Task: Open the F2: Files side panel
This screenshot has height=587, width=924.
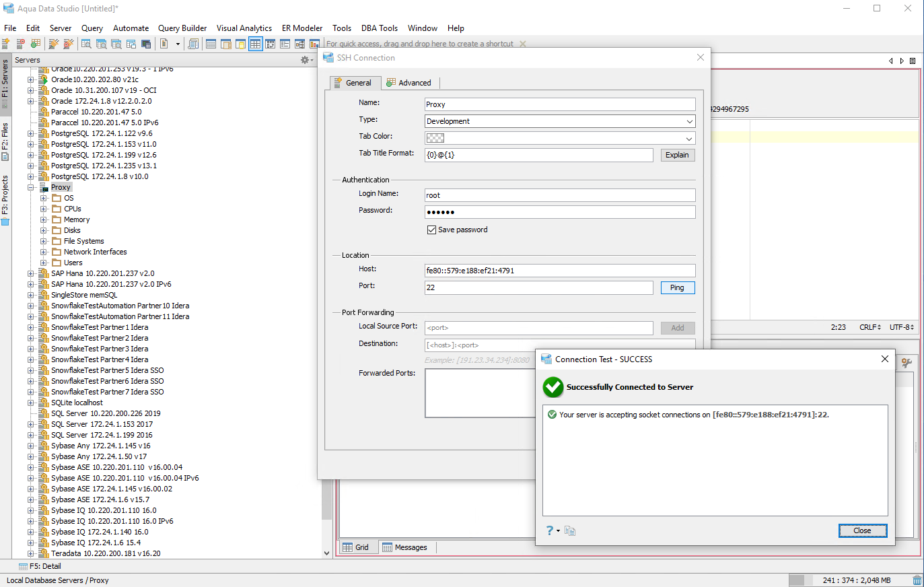Action: [5, 141]
